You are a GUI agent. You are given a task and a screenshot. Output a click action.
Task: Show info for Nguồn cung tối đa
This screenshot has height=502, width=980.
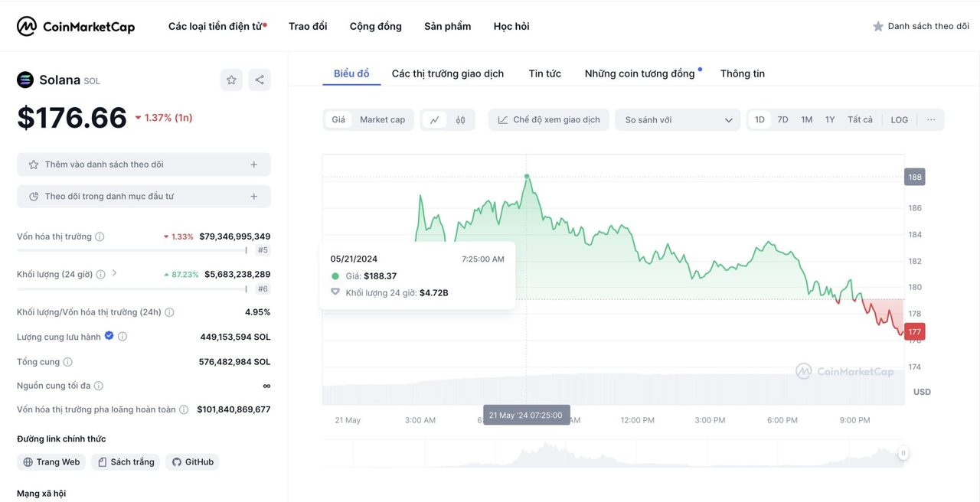point(98,386)
